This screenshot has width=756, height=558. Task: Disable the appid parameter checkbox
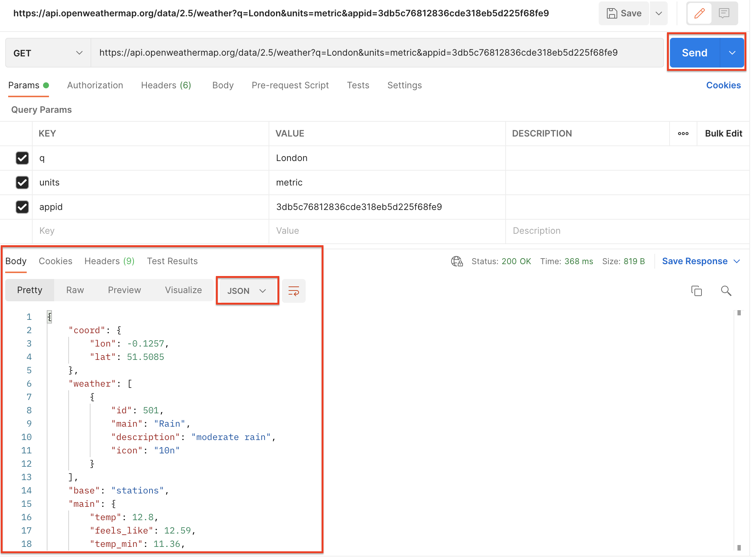click(22, 207)
